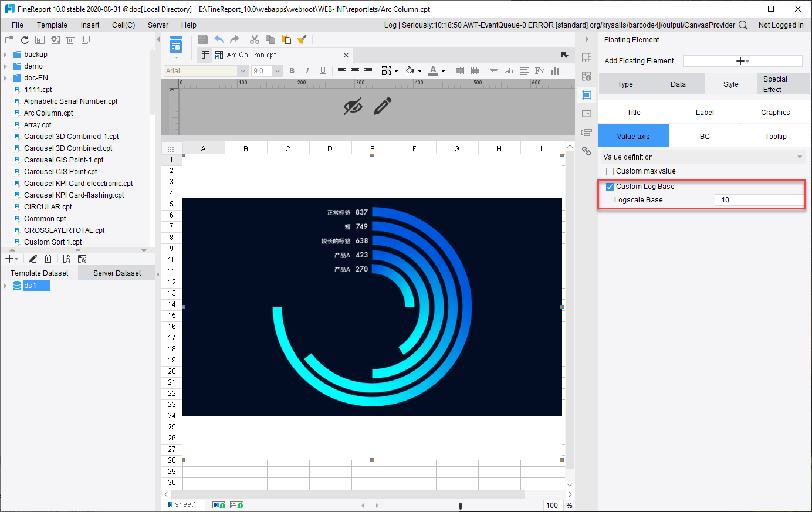Refresh the template file tree

tap(25, 40)
